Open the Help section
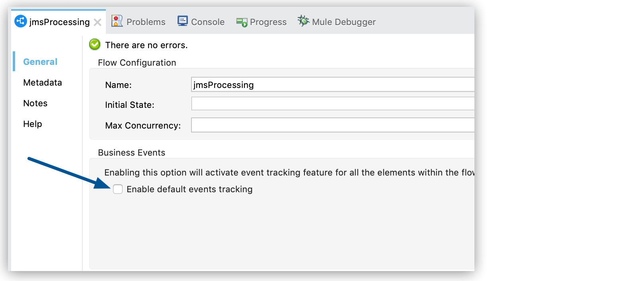Screen dimensions: 644x281 pyautogui.click(x=32, y=124)
